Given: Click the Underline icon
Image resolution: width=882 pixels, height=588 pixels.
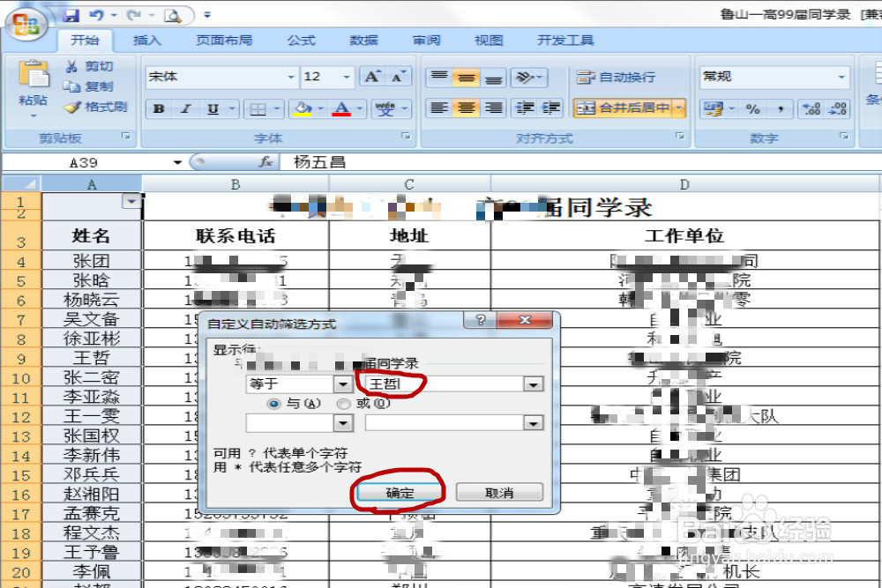Looking at the screenshot, I should 213,108.
